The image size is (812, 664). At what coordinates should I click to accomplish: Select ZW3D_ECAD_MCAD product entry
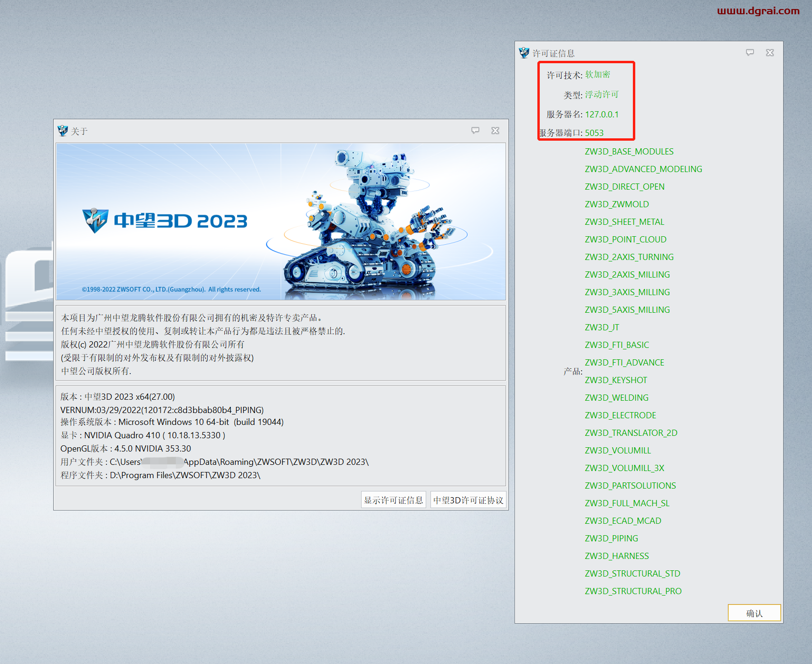tap(623, 521)
